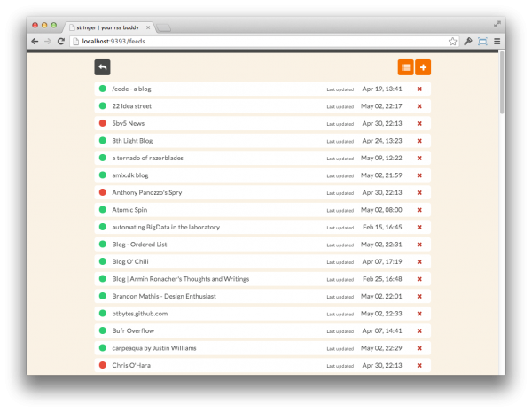Image resolution: width=532 pixels, height=412 pixels.
Task: Bookmark the page with the star icon
Action: (x=452, y=42)
